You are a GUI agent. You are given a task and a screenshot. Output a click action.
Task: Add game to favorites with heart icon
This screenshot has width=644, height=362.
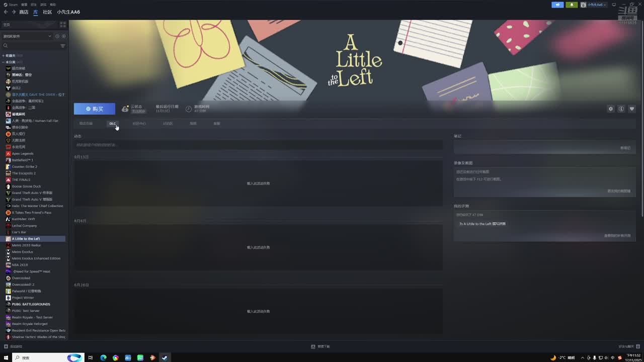coord(632,109)
